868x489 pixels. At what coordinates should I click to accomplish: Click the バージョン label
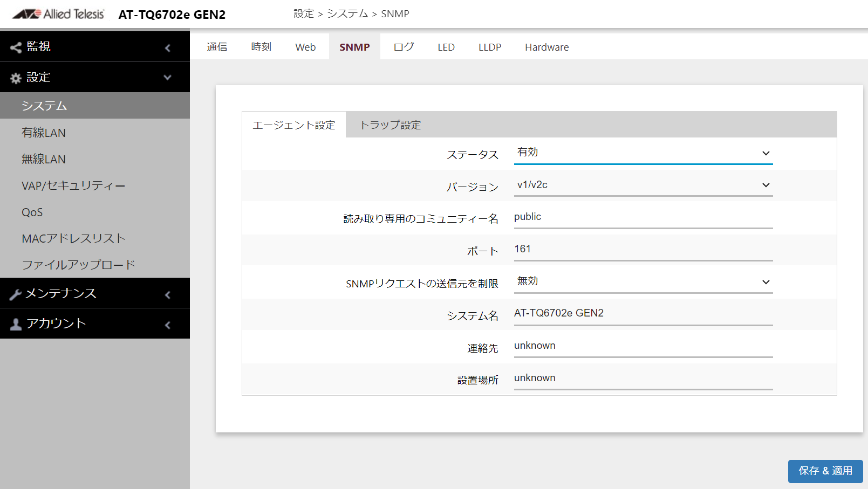473,187
